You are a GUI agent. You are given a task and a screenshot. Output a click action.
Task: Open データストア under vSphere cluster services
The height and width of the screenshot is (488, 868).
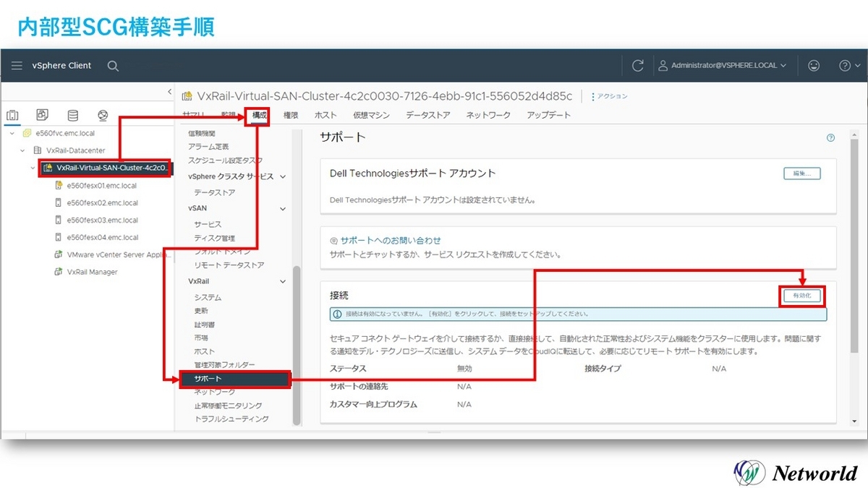click(214, 193)
